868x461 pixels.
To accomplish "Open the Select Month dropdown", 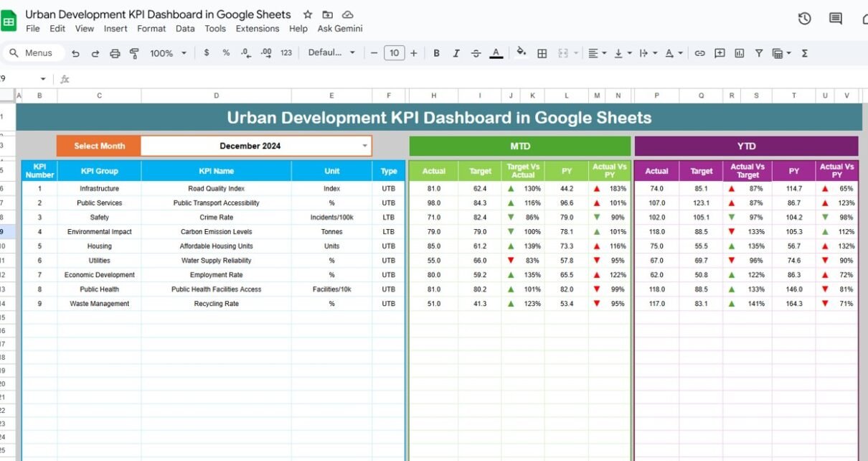I will tap(364, 146).
